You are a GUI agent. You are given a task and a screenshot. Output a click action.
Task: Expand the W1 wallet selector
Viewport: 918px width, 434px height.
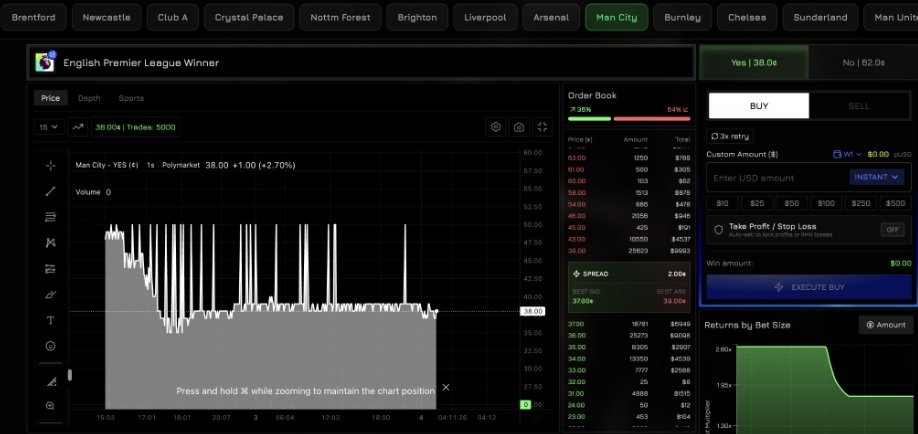pyautogui.click(x=847, y=154)
